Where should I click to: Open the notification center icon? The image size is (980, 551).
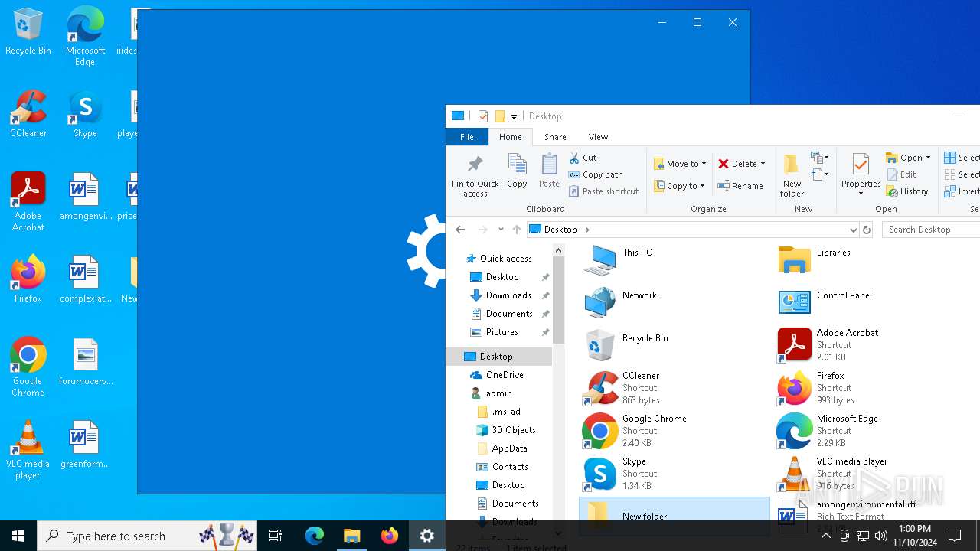[955, 536]
